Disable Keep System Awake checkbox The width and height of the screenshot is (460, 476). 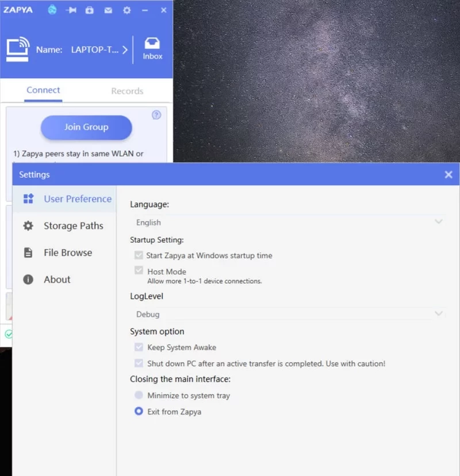pyautogui.click(x=139, y=347)
